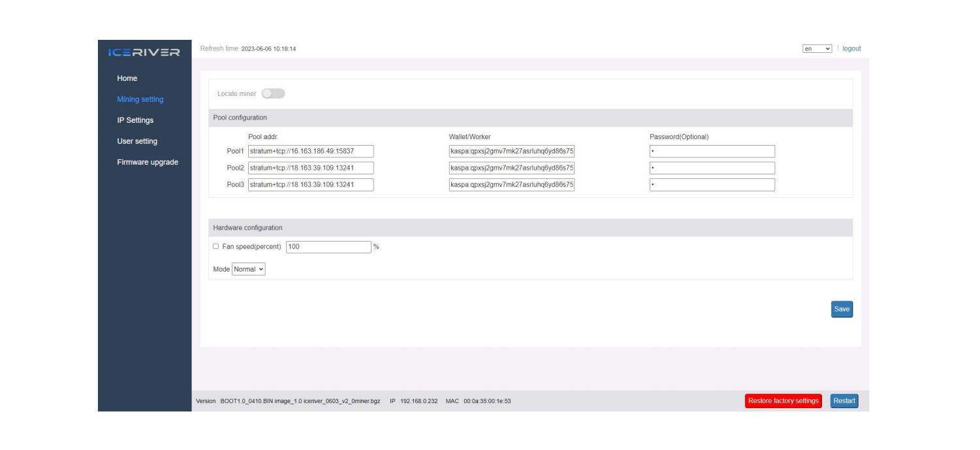Open IP Settings page
980x450 pixels.
pos(135,120)
